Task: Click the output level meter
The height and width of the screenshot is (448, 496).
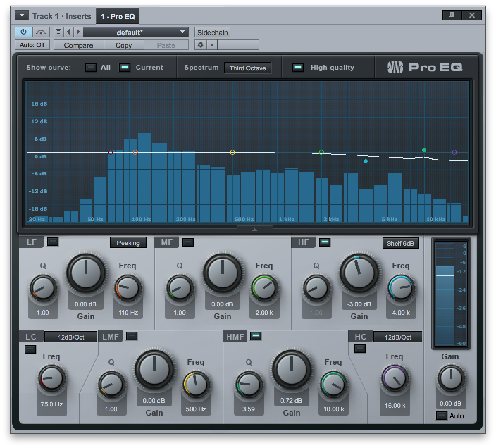Action: click(x=451, y=293)
